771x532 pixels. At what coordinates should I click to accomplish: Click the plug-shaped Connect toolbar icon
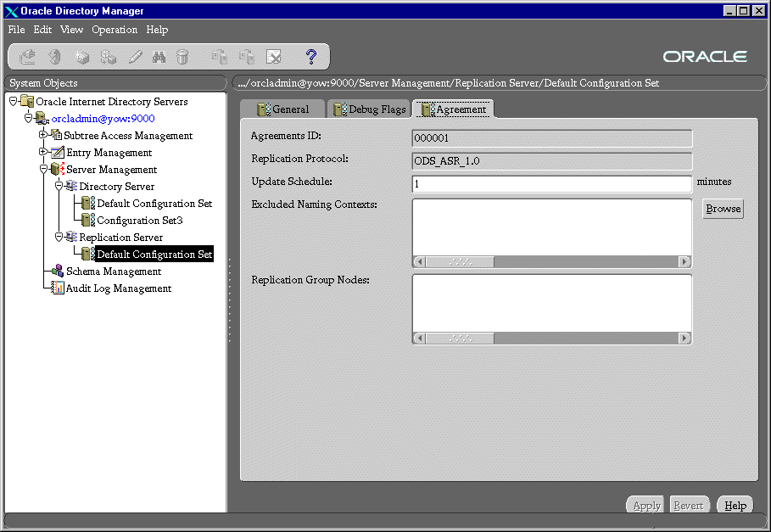point(28,57)
